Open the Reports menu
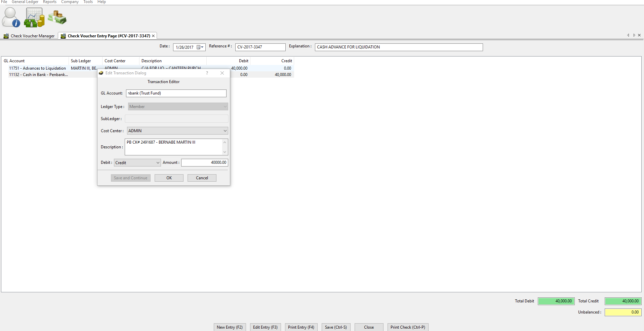 point(50,2)
